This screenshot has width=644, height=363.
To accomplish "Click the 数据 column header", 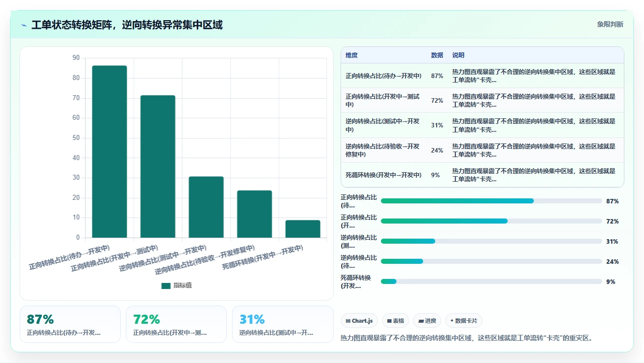I will (x=437, y=55).
